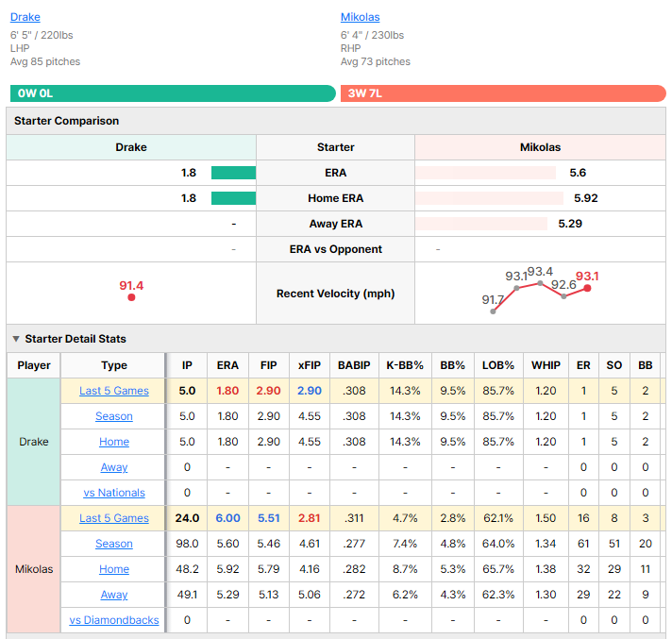Viewport: 672px width, 639px height.
Task: Open the vs Diamondbacks link
Action: point(114,620)
